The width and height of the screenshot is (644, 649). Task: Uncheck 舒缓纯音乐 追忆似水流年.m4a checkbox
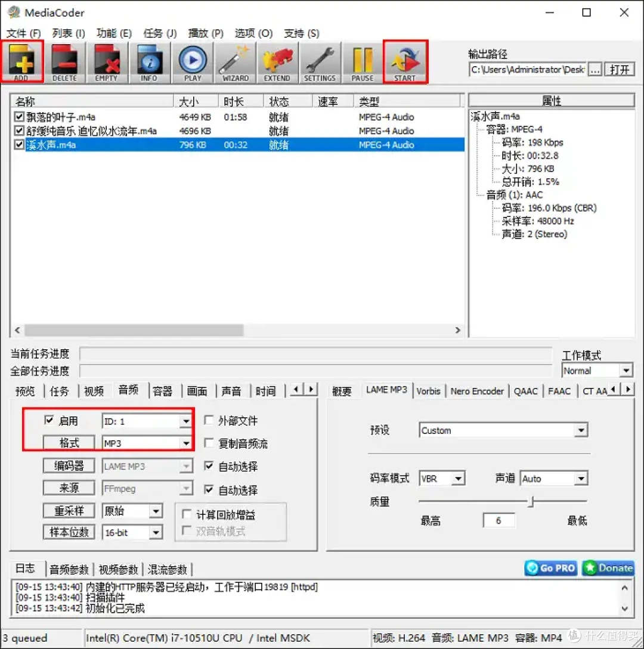(19, 131)
